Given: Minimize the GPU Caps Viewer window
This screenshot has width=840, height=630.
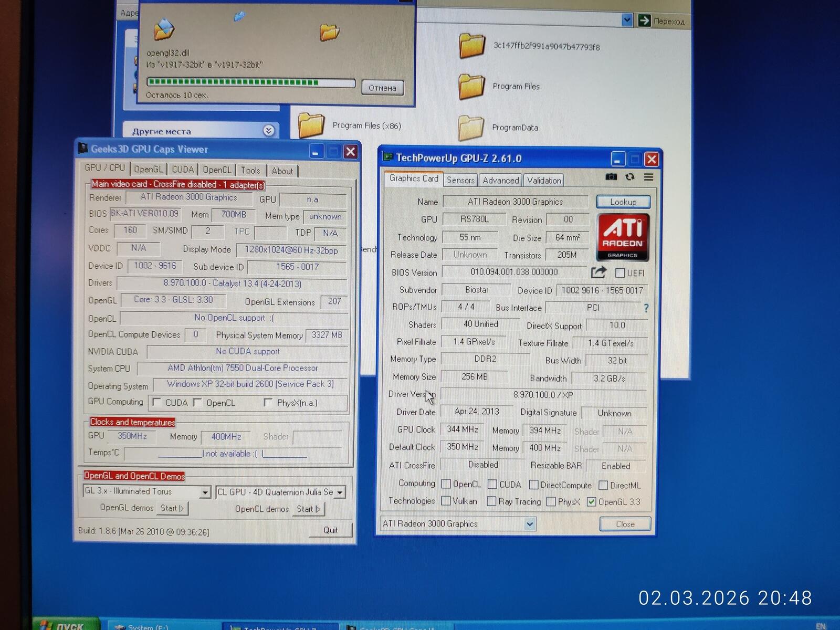Looking at the screenshot, I should (316, 152).
